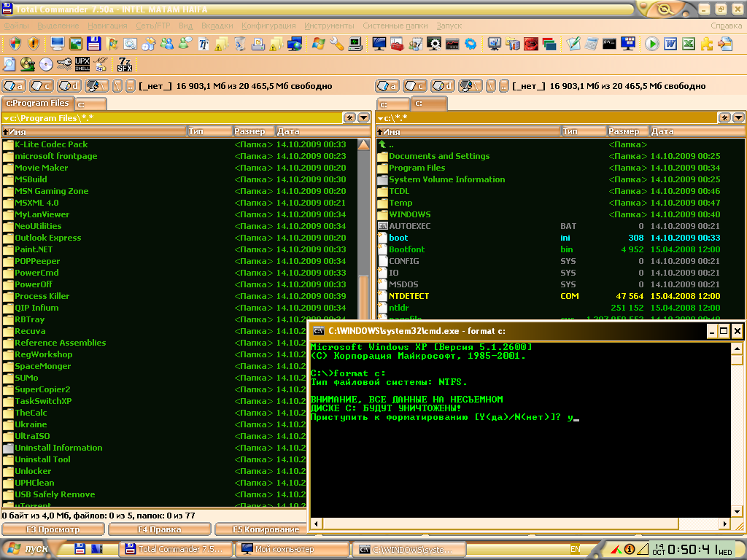The height and width of the screenshot is (560, 747).
Task: Click the wrench tool toolbar icon
Action: pyautogui.click(x=336, y=44)
